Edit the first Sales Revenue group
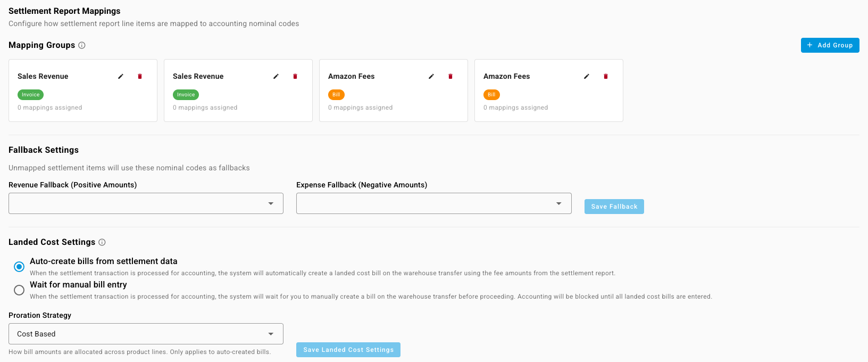 pos(121,77)
